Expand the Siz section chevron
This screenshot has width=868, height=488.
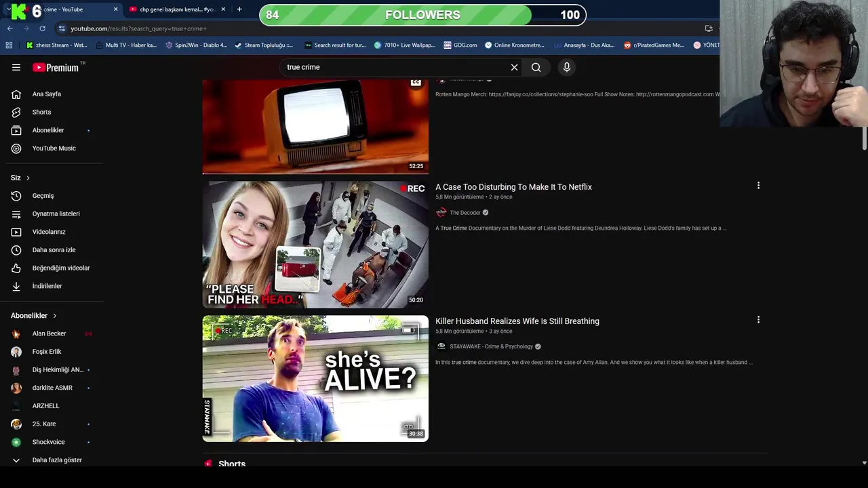[28, 178]
